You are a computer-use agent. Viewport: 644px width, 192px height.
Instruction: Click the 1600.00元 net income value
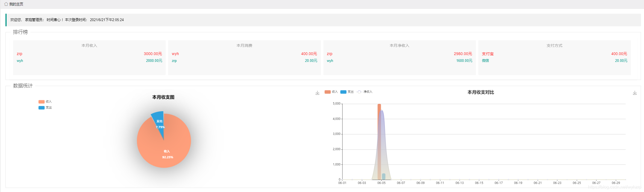(x=464, y=61)
